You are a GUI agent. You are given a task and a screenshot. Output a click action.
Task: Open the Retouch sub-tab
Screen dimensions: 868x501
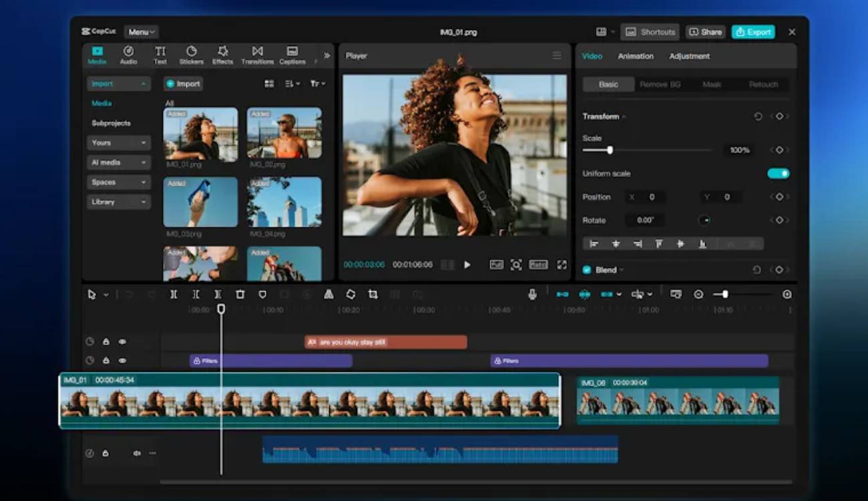(x=763, y=84)
